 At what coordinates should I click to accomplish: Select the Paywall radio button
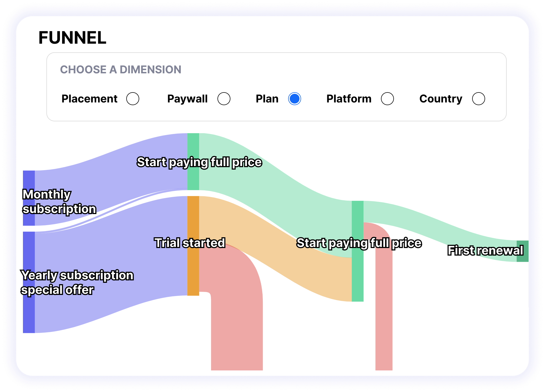[224, 99]
